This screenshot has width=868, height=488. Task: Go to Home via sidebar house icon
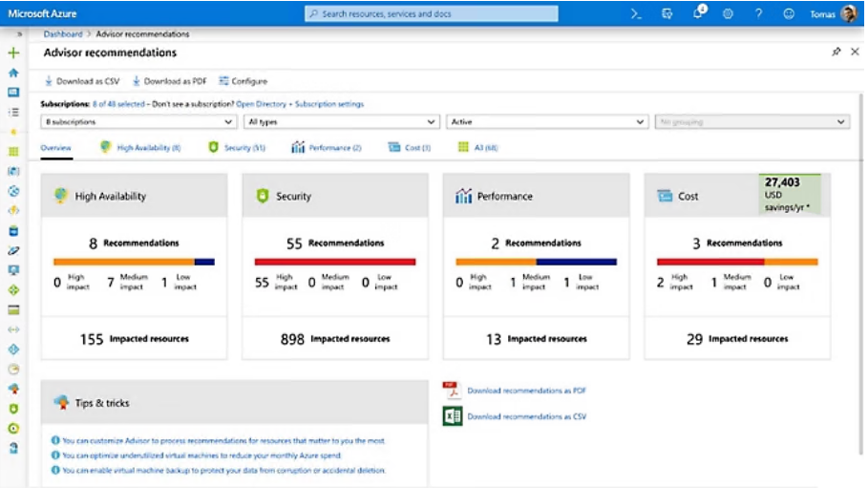(13, 73)
